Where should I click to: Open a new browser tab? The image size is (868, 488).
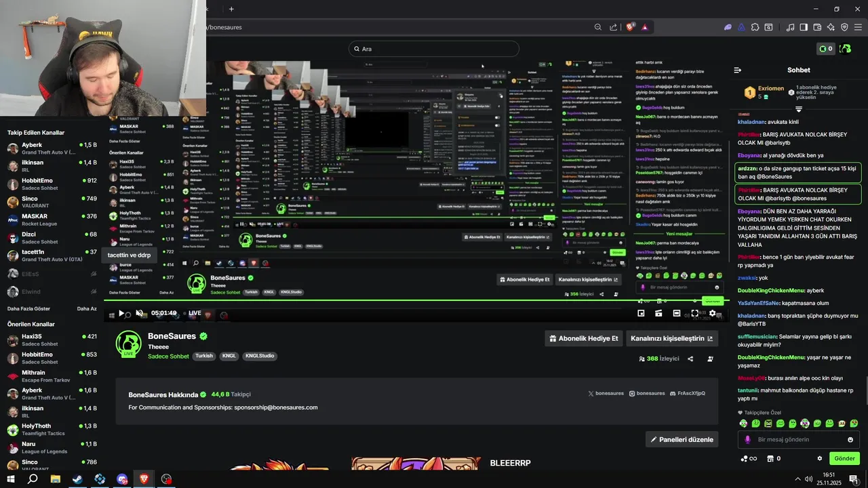tap(231, 9)
